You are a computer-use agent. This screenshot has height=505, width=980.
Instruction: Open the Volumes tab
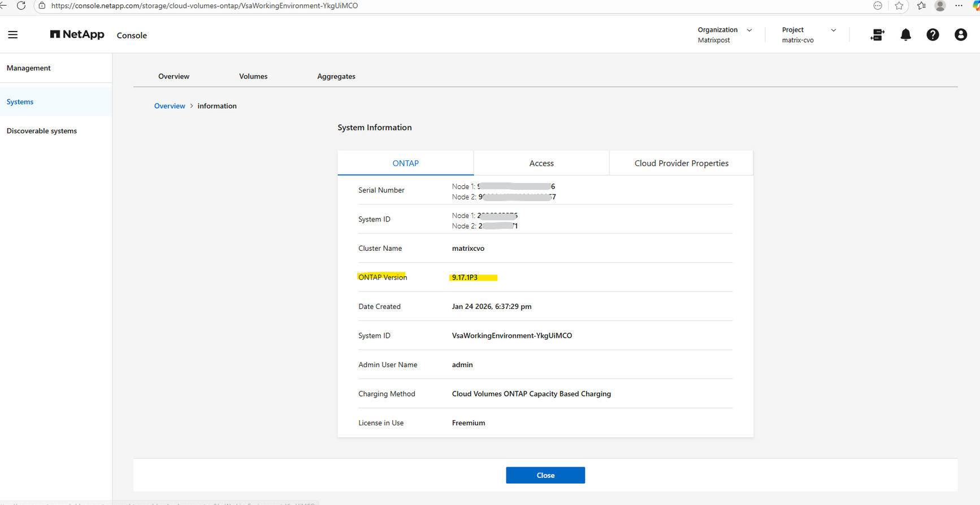pos(253,76)
